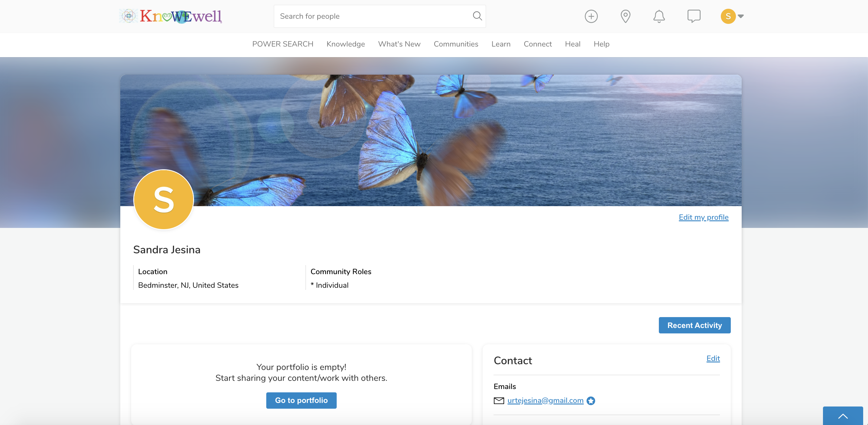Click the search magnifier icon

point(477,16)
